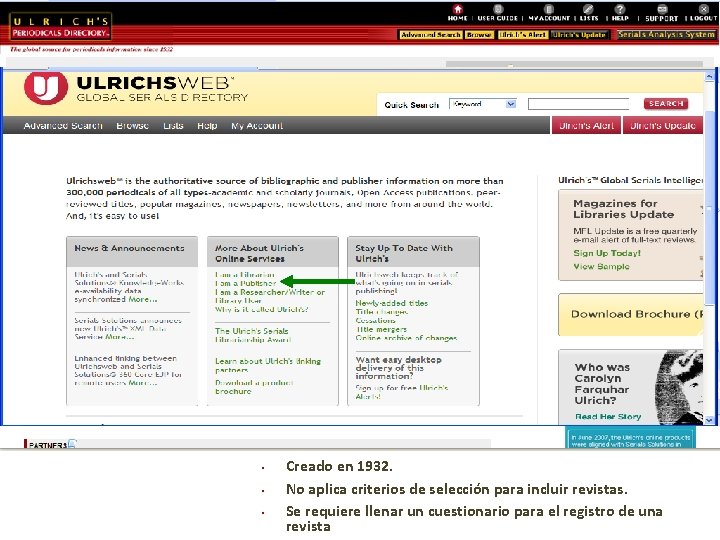Click yellow Ulrich's Alert button in top banner

[523, 35]
